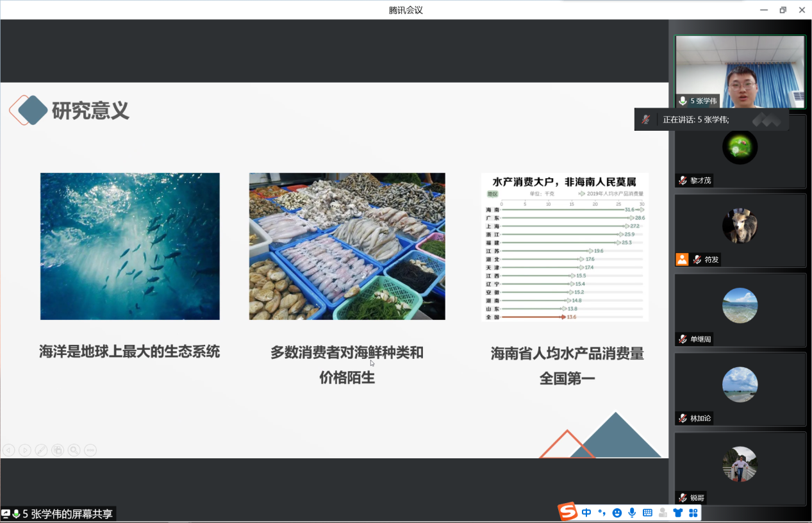Toggle Chinese/English mode in Sogou bar
This screenshot has width=812, height=523.
pos(586,513)
